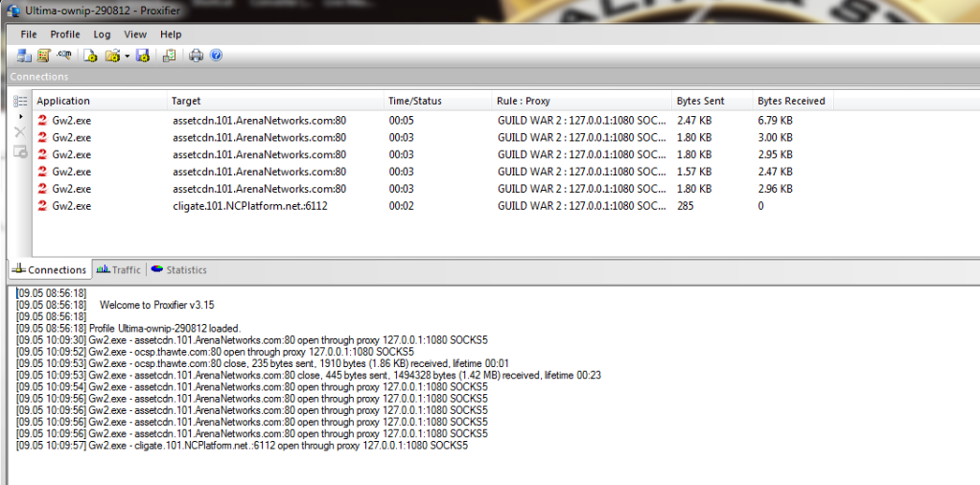Click the 2.47 KB bytes sent cell

point(693,120)
